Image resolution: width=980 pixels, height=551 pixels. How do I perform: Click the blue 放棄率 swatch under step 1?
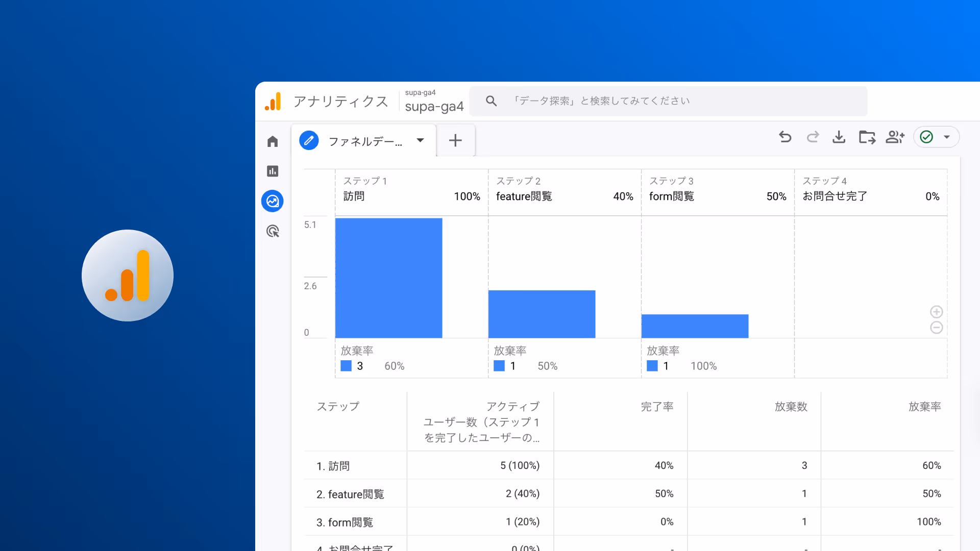[x=346, y=366]
